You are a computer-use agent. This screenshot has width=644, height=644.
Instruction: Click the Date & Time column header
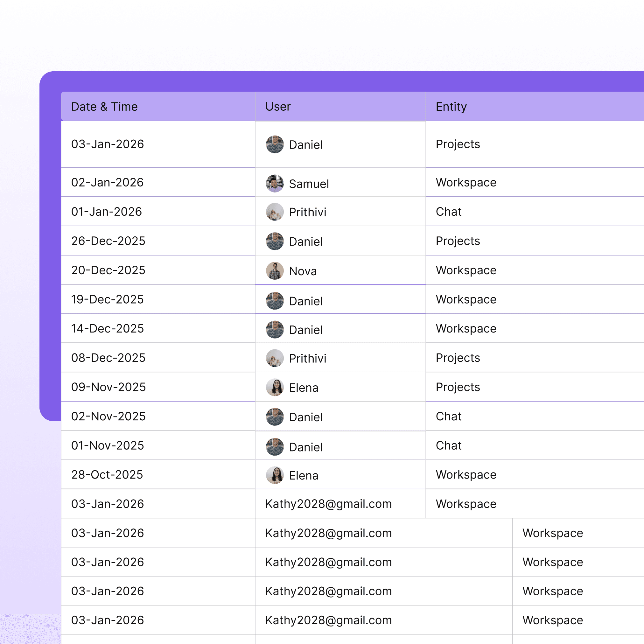point(158,106)
